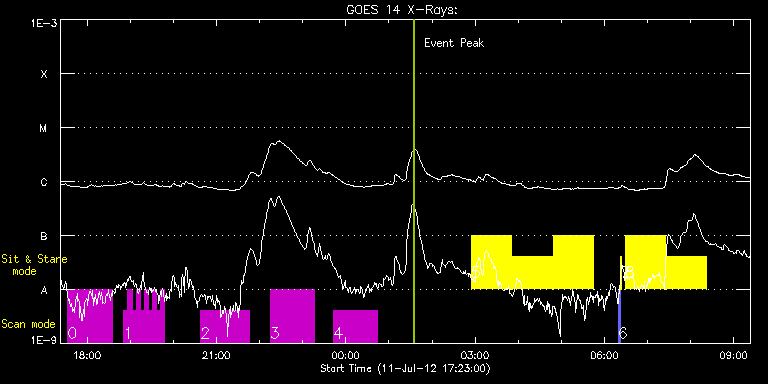Click the green Event Peak vertical line
The width and height of the screenshot is (768, 384).
(x=414, y=181)
